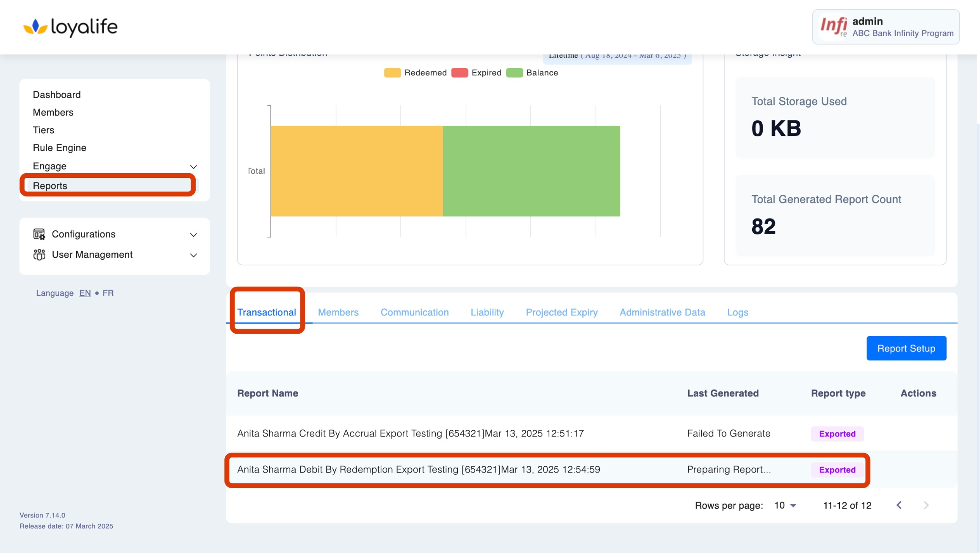
Task: Select Rule Engine in sidebar
Action: [60, 148]
